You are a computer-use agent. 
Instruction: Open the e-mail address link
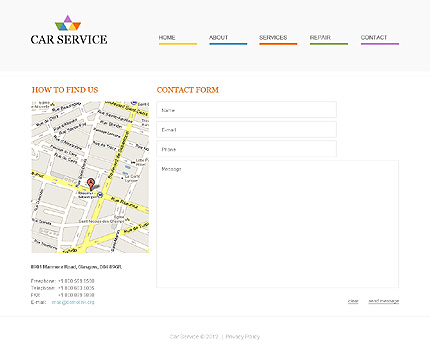(x=73, y=302)
